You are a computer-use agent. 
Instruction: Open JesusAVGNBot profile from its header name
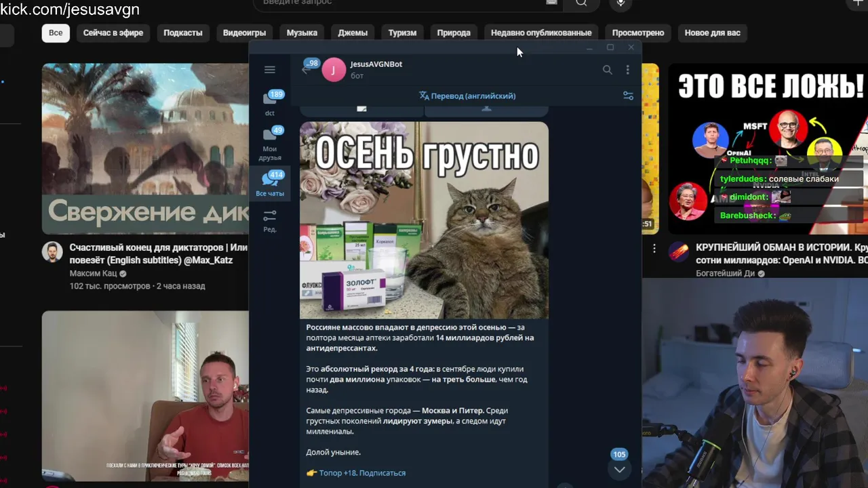[x=376, y=64]
